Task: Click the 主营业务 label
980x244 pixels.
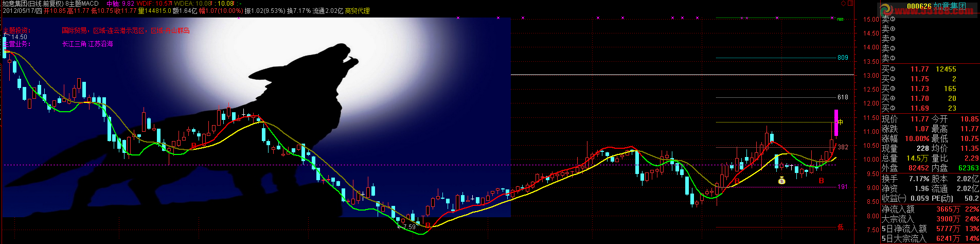Action: coord(17,44)
